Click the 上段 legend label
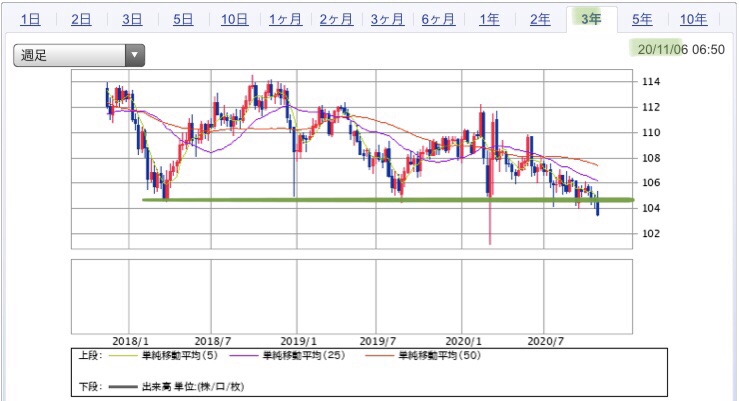The width and height of the screenshot is (739, 401). coord(90,355)
